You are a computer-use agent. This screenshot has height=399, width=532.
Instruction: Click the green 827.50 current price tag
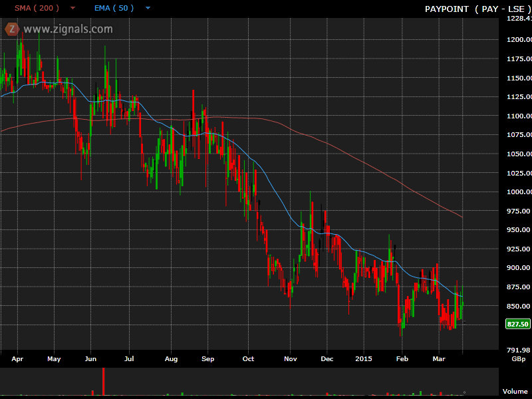pos(517,324)
